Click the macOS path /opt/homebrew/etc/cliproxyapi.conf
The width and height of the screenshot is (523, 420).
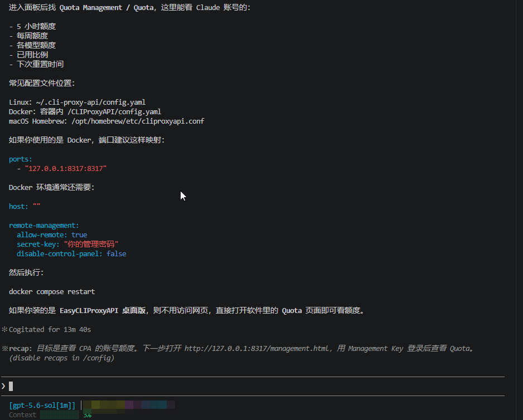pyautogui.click(x=138, y=121)
